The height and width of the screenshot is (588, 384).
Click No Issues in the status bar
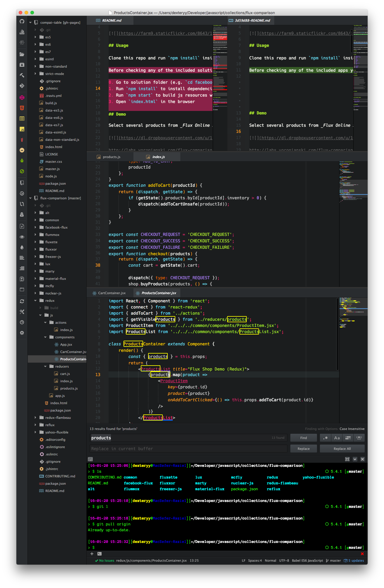(x=104, y=561)
